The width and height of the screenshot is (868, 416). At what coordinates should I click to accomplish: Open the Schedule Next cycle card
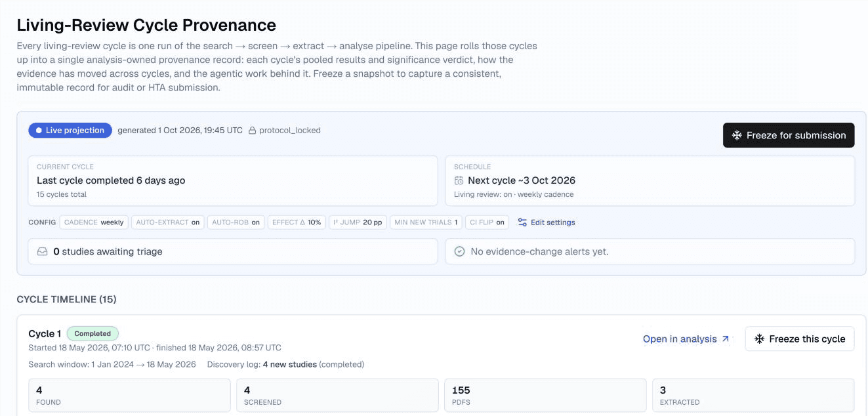point(650,180)
